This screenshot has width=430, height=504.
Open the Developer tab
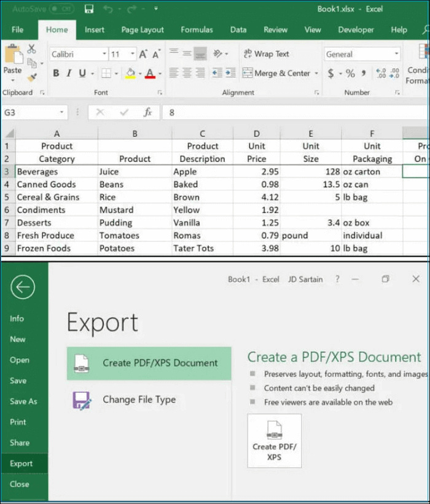point(356,30)
